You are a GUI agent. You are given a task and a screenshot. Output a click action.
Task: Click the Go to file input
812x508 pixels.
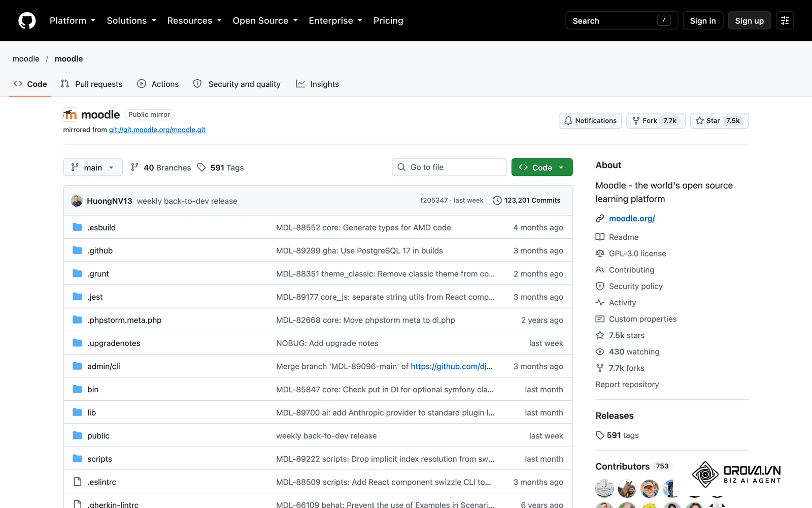pos(449,167)
